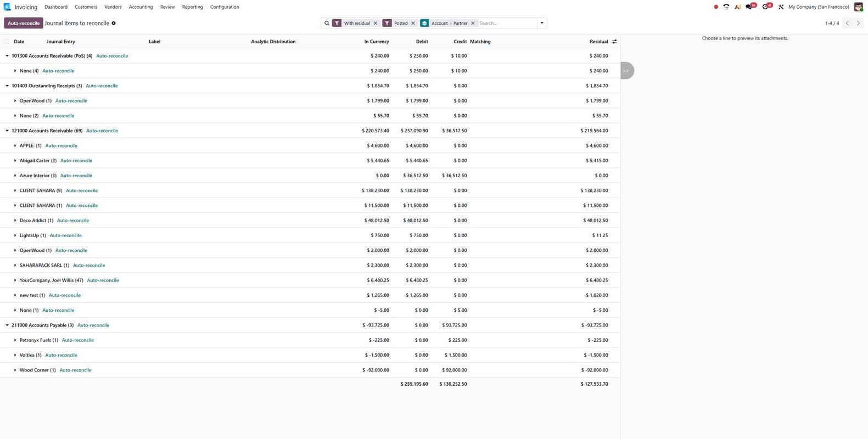Click the purple Auto-reconcile button
Viewport: 868px width, 439px height.
point(24,24)
